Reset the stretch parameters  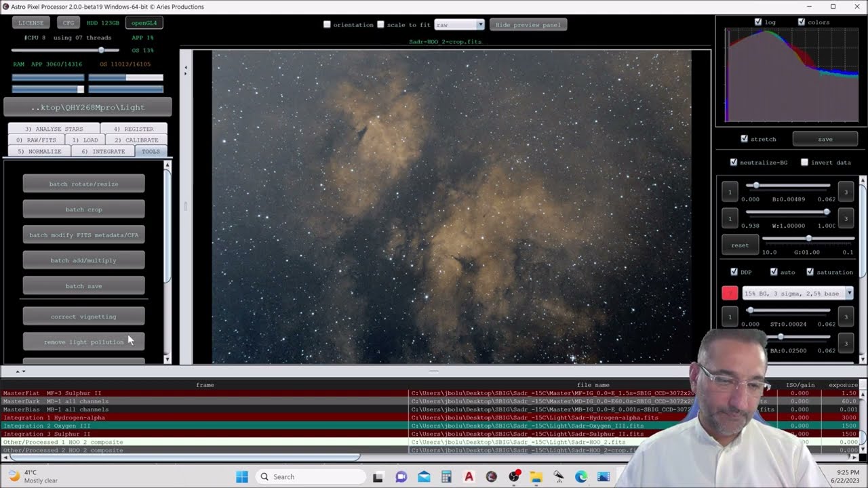(740, 245)
